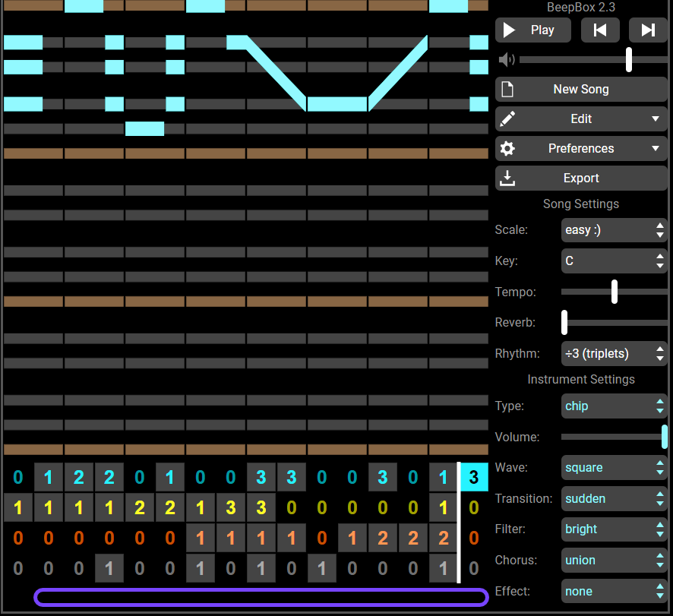Open the Preferences menu

point(581,149)
